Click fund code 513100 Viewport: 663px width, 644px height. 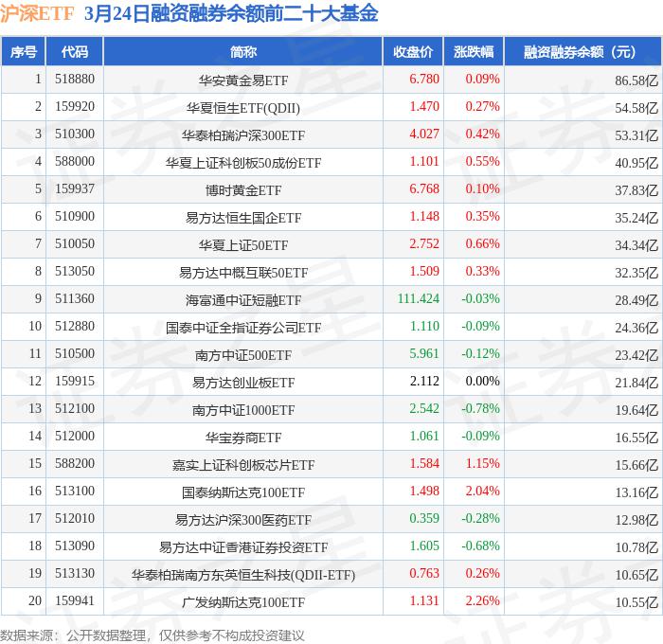pyautogui.click(x=75, y=492)
